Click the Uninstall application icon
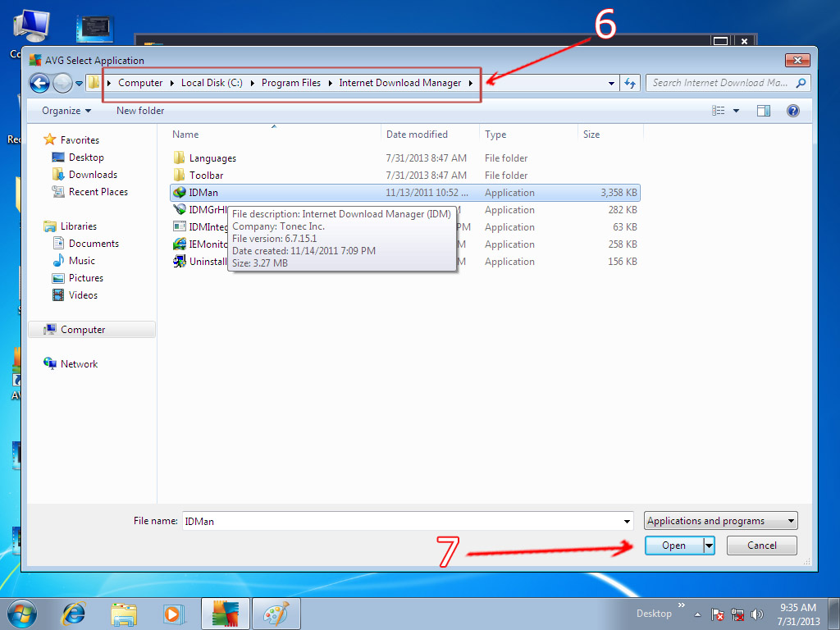 (x=180, y=261)
